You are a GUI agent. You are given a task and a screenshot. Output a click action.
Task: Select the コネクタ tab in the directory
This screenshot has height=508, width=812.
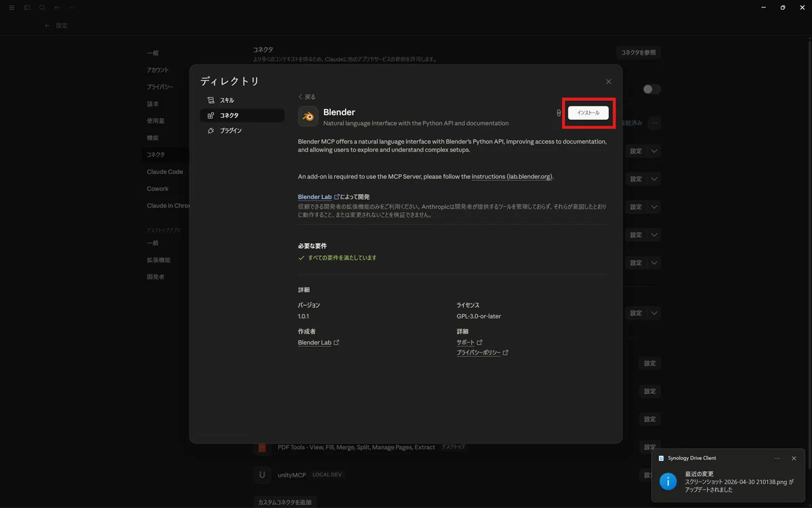pyautogui.click(x=242, y=115)
